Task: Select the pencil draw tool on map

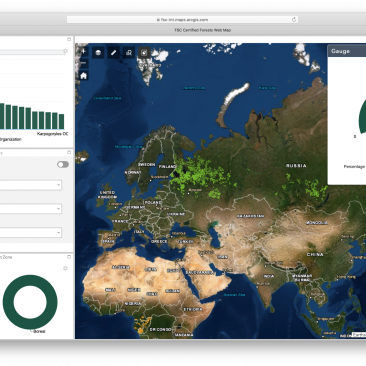Action: (114, 52)
